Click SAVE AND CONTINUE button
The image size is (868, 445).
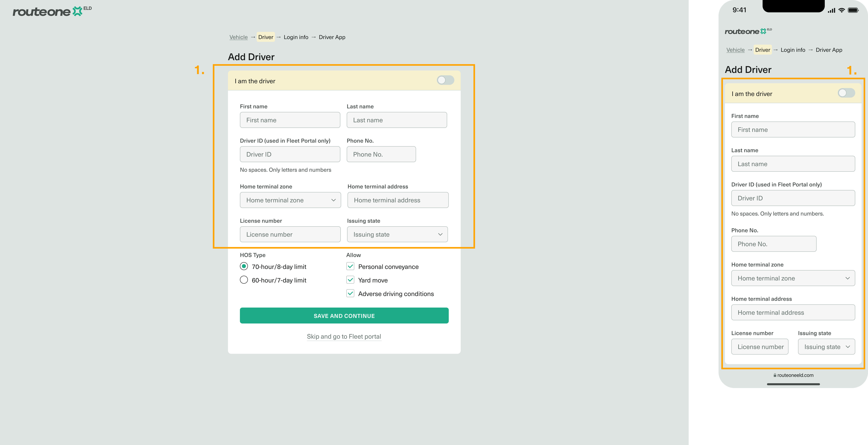(344, 316)
